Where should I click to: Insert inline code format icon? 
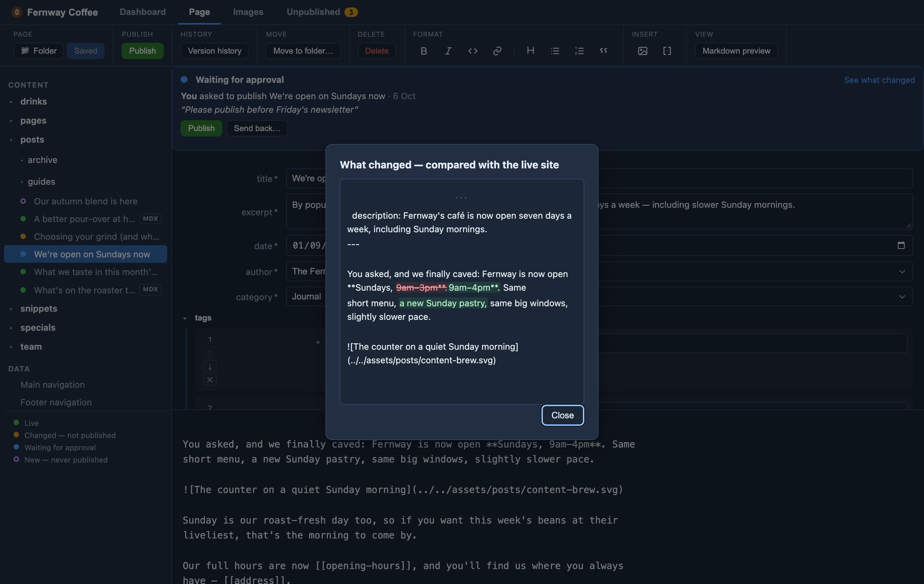click(x=473, y=51)
